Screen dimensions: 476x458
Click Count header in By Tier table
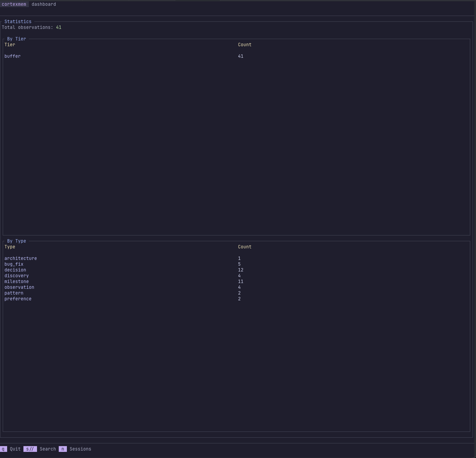245,45
